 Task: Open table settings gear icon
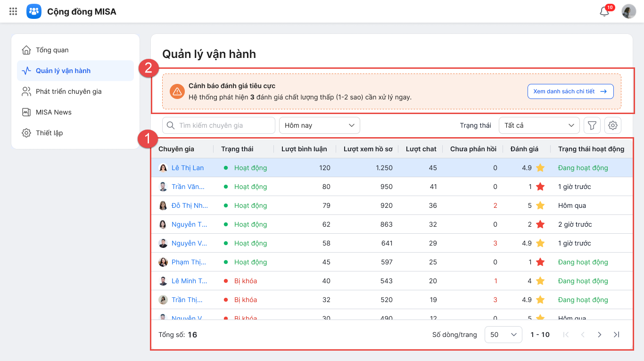click(613, 125)
